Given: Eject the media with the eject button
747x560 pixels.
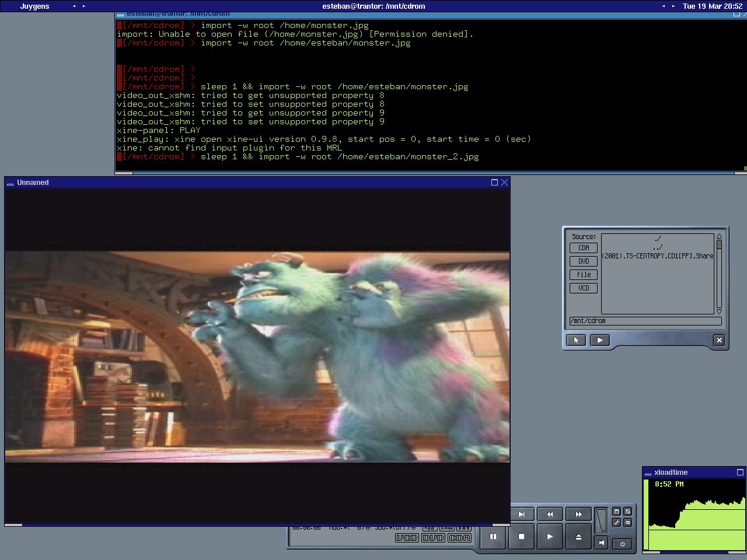Looking at the screenshot, I should pyautogui.click(x=578, y=537).
